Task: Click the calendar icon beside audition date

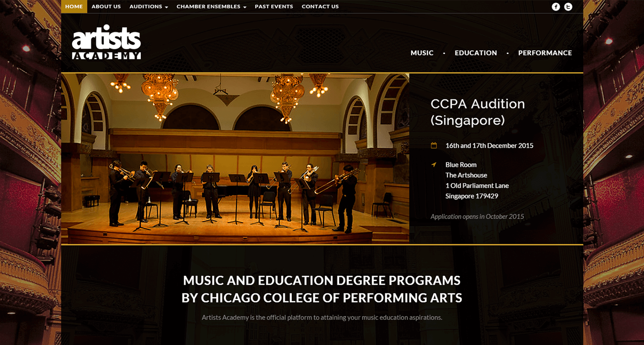Action: coord(433,145)
